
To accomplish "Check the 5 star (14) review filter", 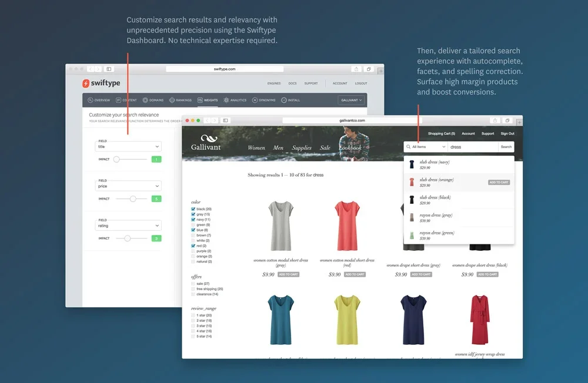I will click(x=193, y=336).
